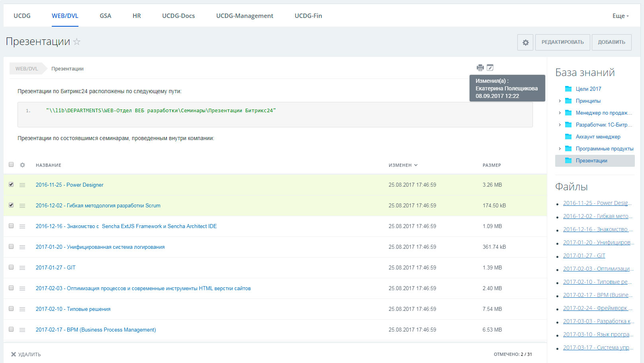Image resolution: width=644 pixels, height=363 pixels.
Task: Click the Добавить button
Action: 611,42
